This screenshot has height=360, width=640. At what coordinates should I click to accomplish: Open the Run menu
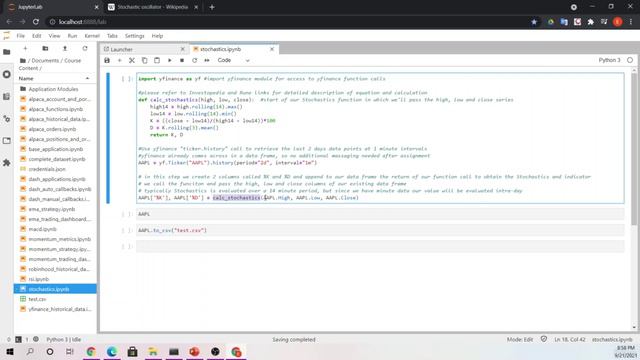pyautogui.click(x=72, y=36)
